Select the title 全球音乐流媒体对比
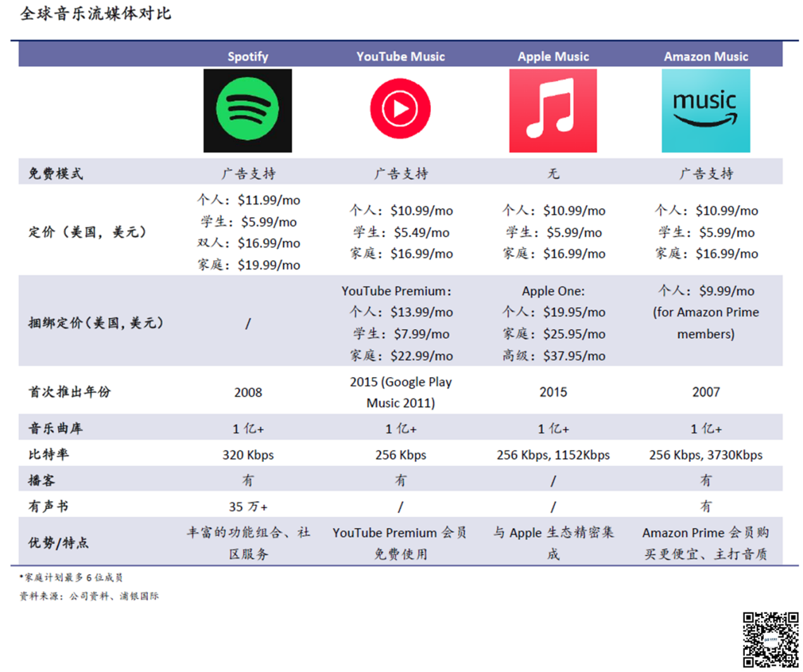 pyautogui.click(x=96, y=13)
